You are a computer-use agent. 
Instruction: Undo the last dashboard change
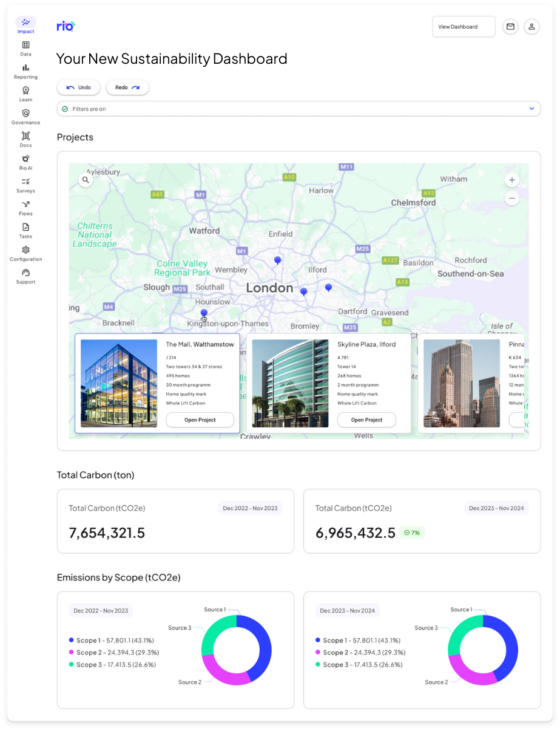78,87
